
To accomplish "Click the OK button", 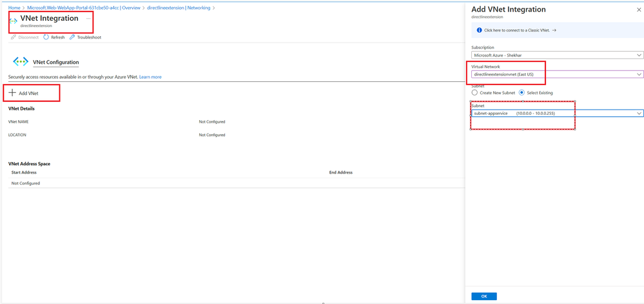I will 484,296.
